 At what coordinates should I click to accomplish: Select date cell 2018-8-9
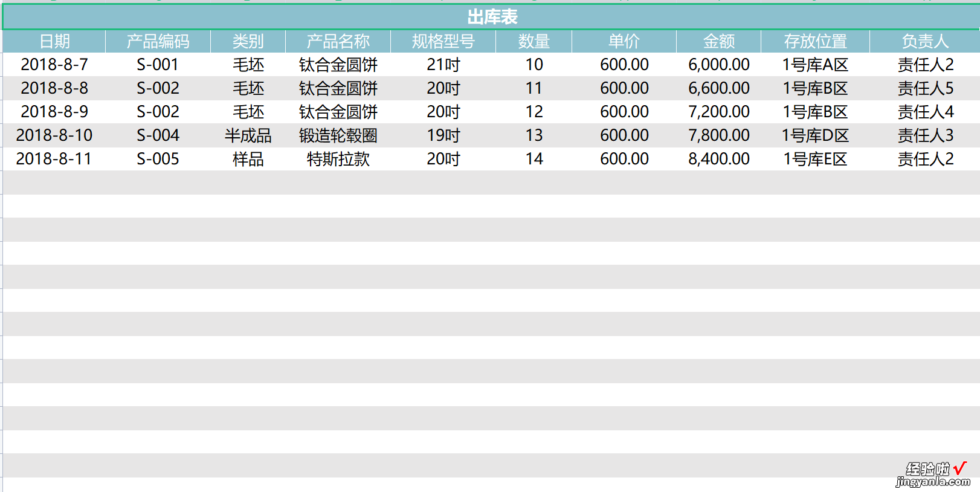point(54,112)
